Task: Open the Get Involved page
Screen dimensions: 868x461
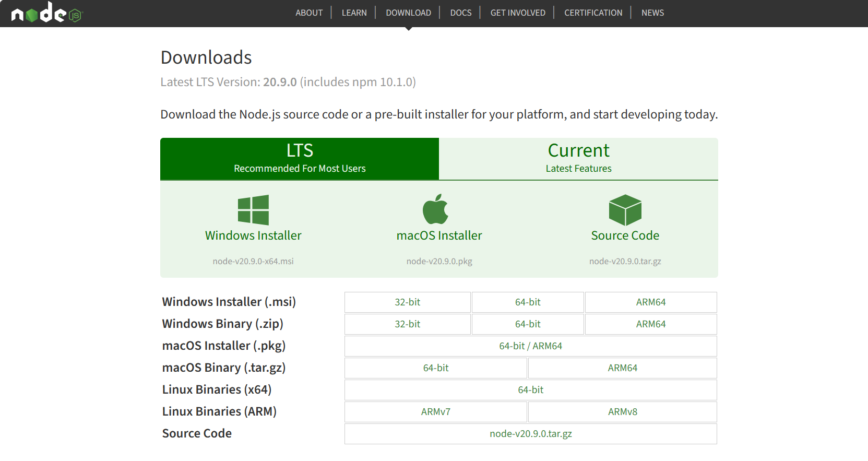Action: 518,13
